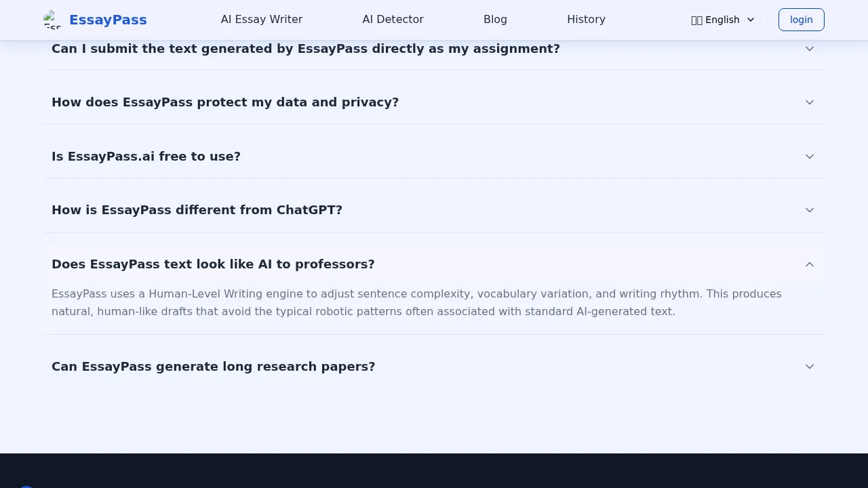Switch to the AI Detector page
Image resolution: width=868 pixels, height=488 pixels.
(x=393, y=20)
